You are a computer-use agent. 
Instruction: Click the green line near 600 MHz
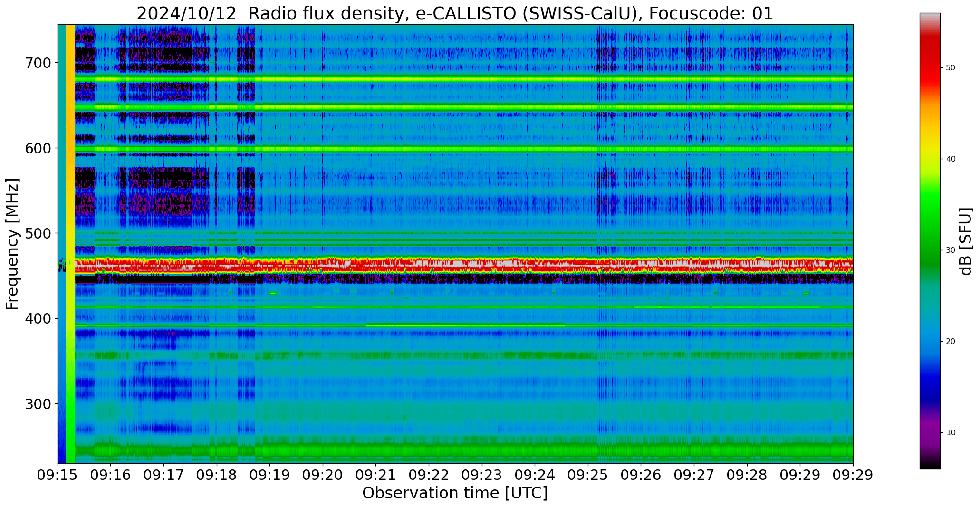pos(463,149)
